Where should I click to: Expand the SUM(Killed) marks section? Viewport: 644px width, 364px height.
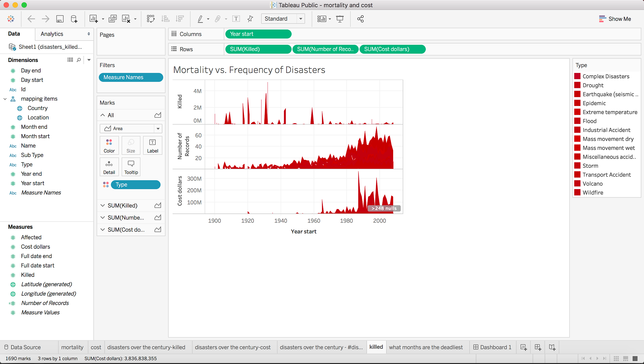(x=103, y=205)
